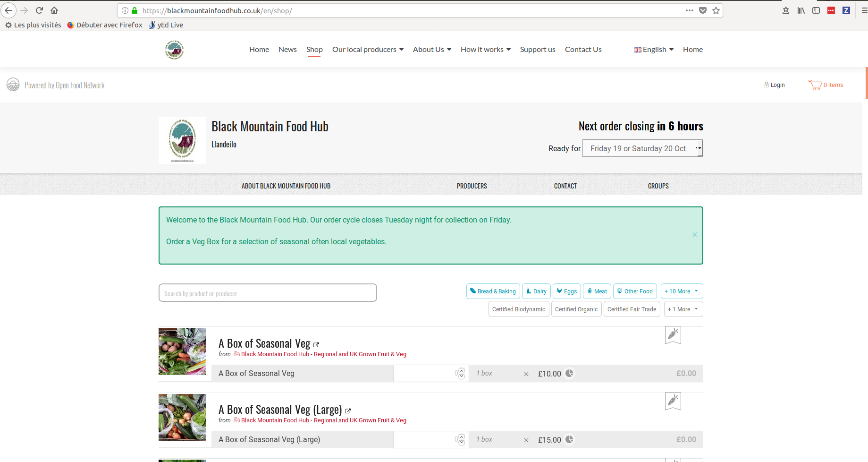Open the English language selector
The width and height of the screenshot is (868, 462).
654,50
